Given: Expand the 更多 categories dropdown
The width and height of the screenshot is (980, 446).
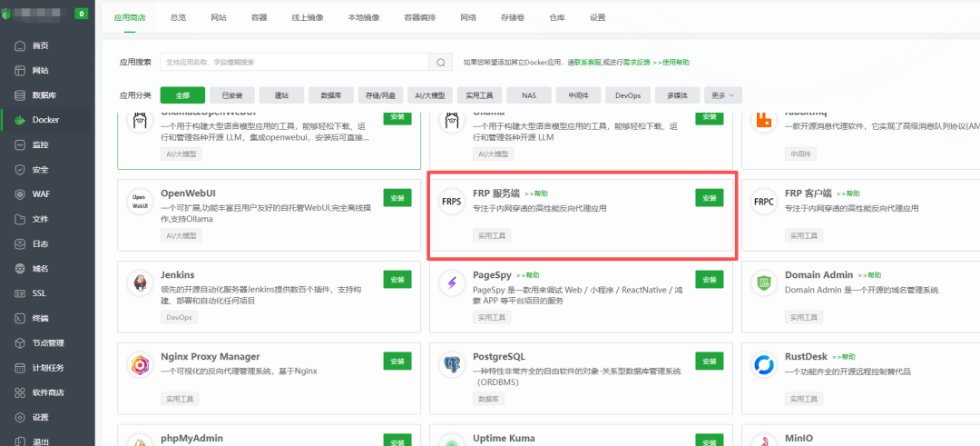Looking at the screenshot, I should coord(723,95).
